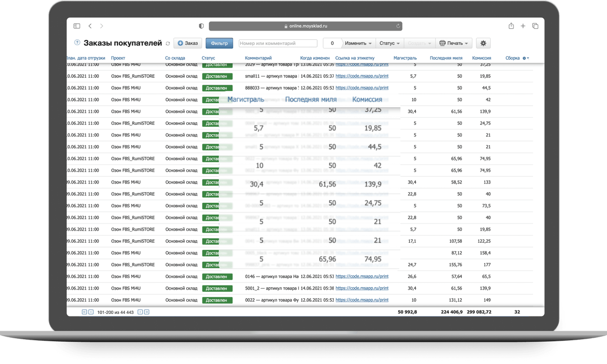The height and width of the screenshot is (364, 607).
Task: Jump to the last page of orders
Action: [147, 312]
